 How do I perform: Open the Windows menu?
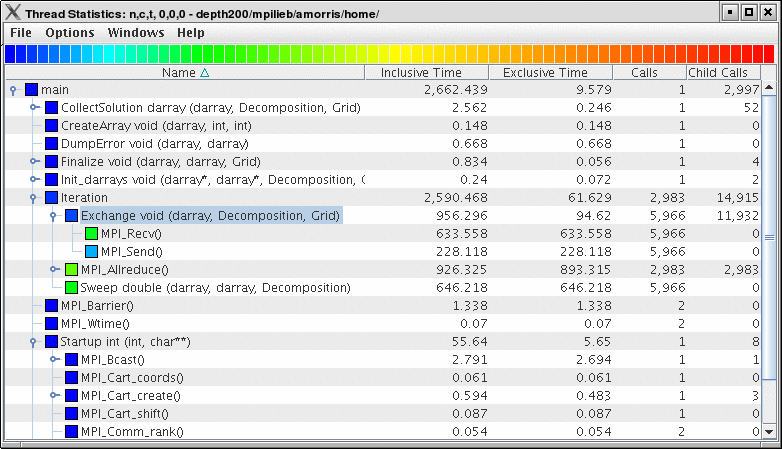(136, 33)
